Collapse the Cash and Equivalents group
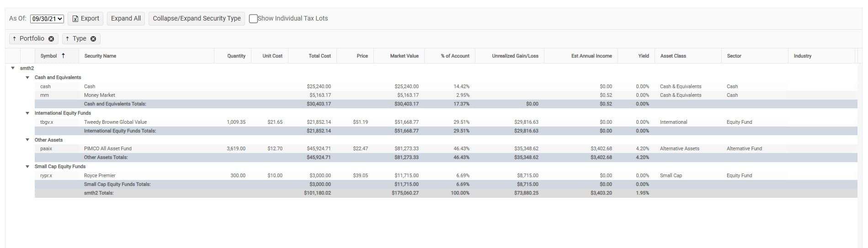This screenshot has width=868, height=248. (27, 78)
